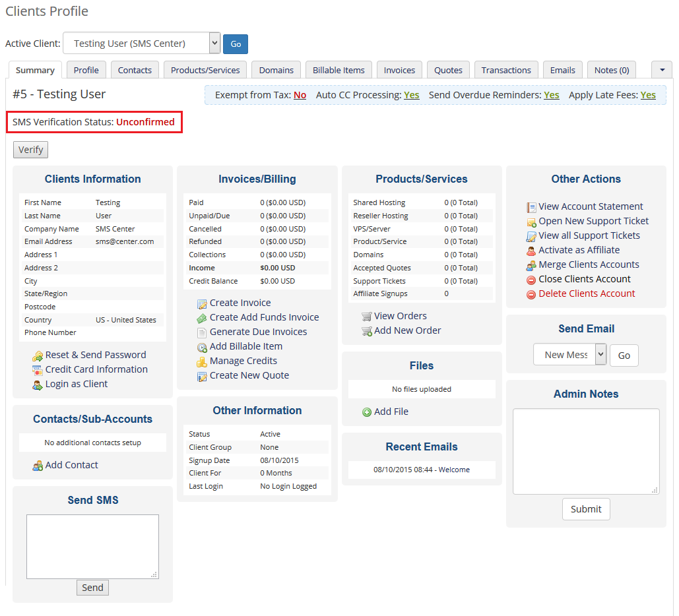Click the Generate Due Invoices page icon
Image resolution: width=679 pixels, height=616 pixels.
pos(202,333)
